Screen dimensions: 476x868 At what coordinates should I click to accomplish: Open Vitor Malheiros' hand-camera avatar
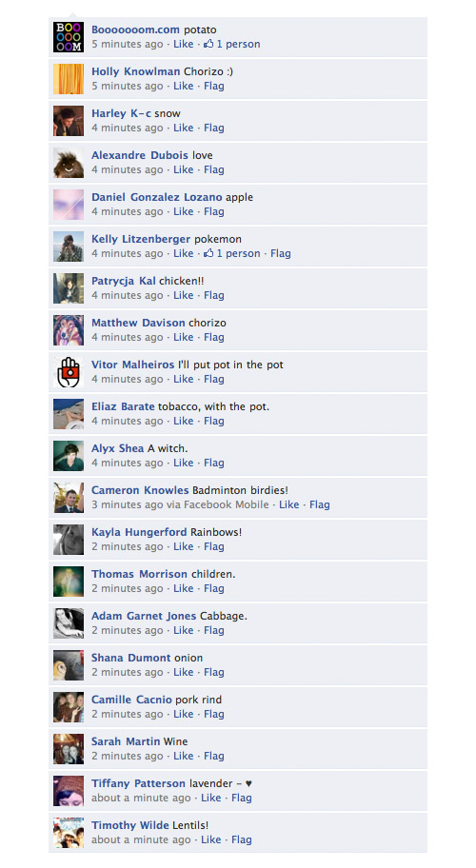point(69,372)
